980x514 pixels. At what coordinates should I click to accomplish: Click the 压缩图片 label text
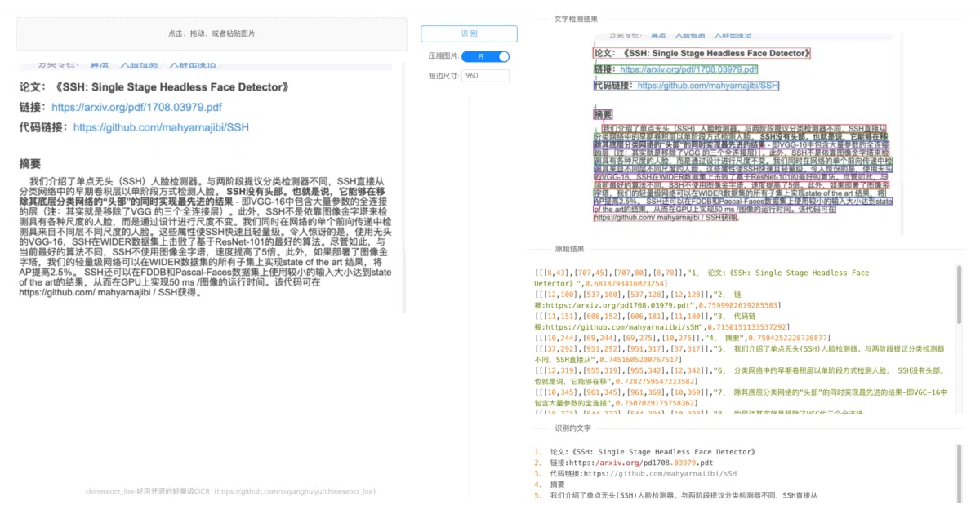click(443, 56)
